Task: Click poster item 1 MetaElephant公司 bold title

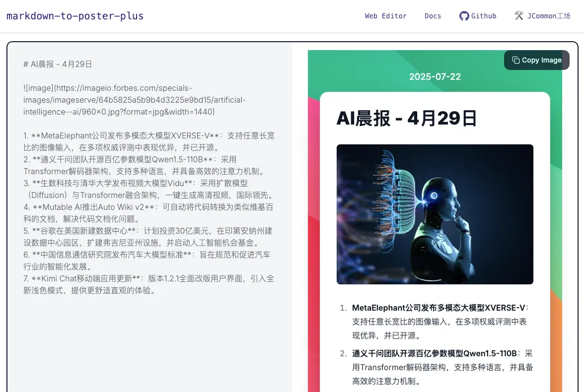Action: click(439, 308)
